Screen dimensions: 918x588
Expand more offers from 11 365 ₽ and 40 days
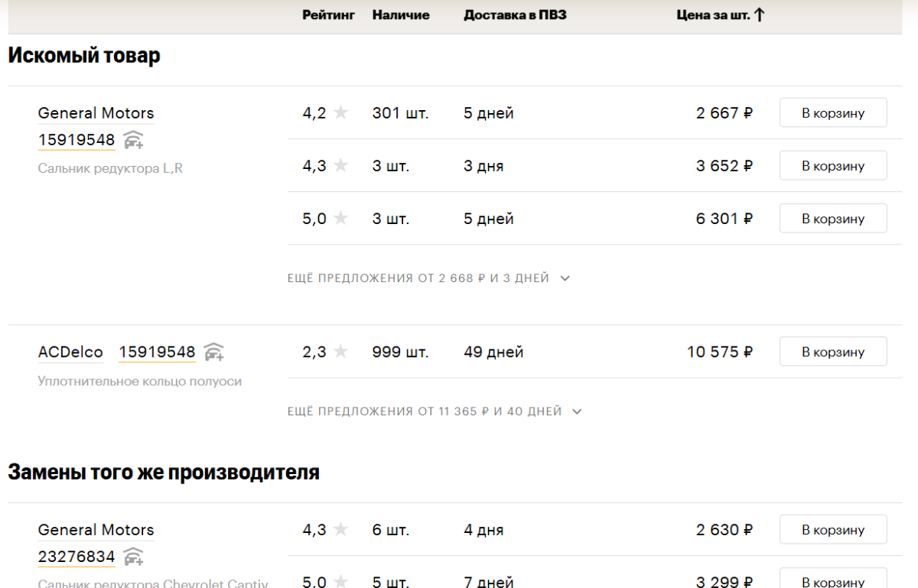click(435, 411)
